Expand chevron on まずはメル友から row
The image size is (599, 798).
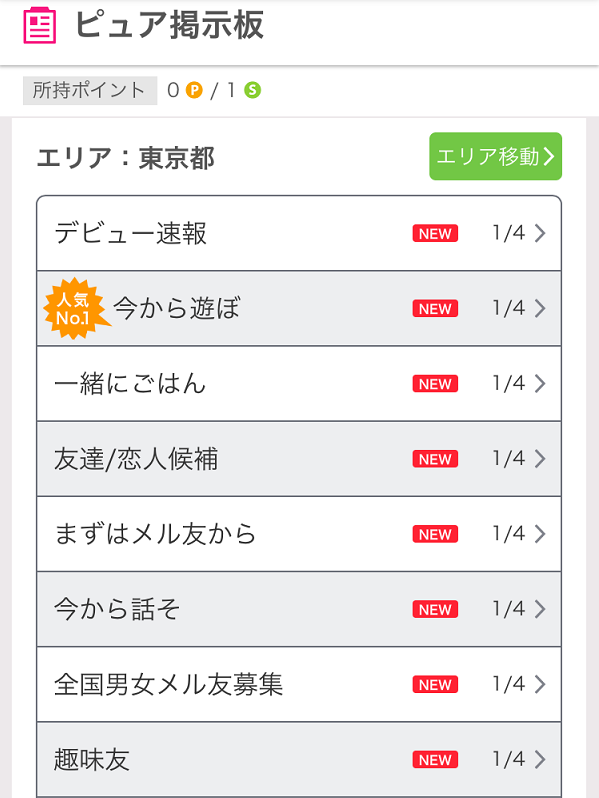point(540,534)
